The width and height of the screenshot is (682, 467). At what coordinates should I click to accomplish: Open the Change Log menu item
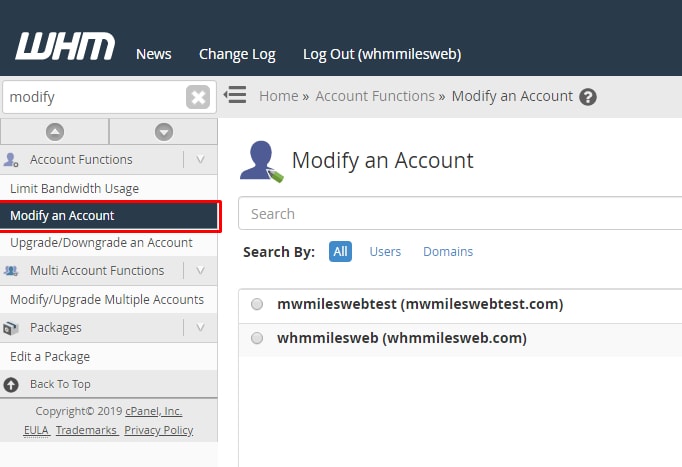(237, 54)
